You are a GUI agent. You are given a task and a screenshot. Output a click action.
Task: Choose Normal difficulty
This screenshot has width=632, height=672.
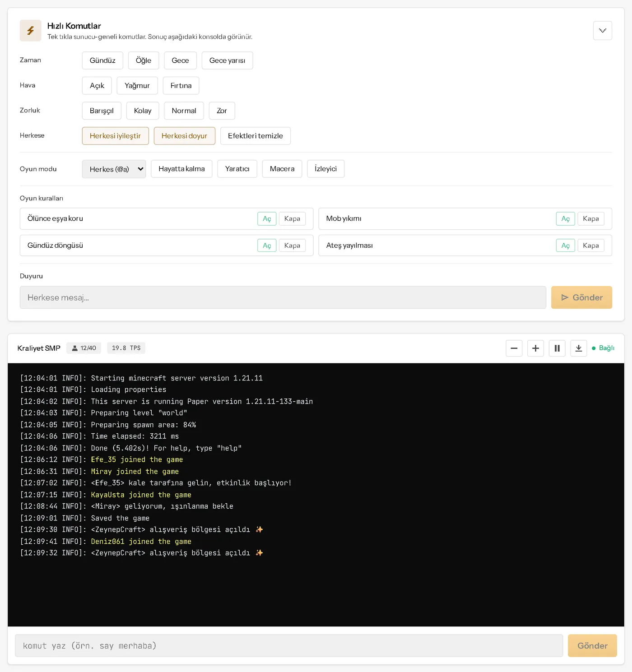(184, 111)
